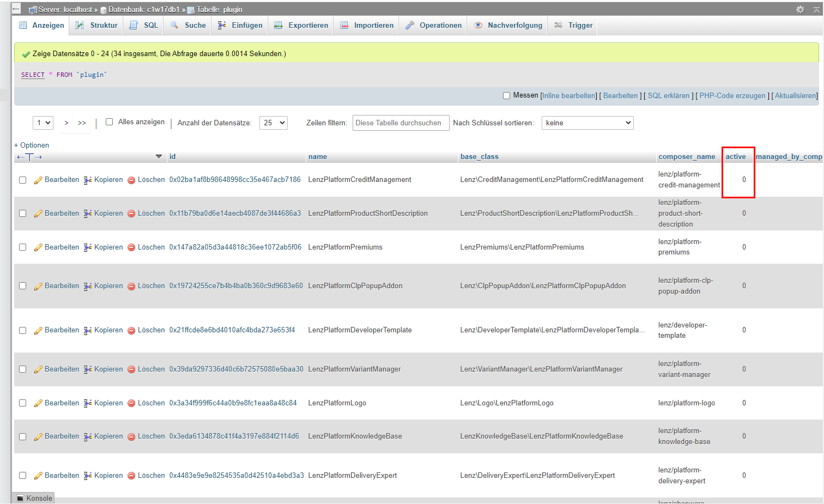
Task: Enable the Messen checkbox
Action: (506, 96)
